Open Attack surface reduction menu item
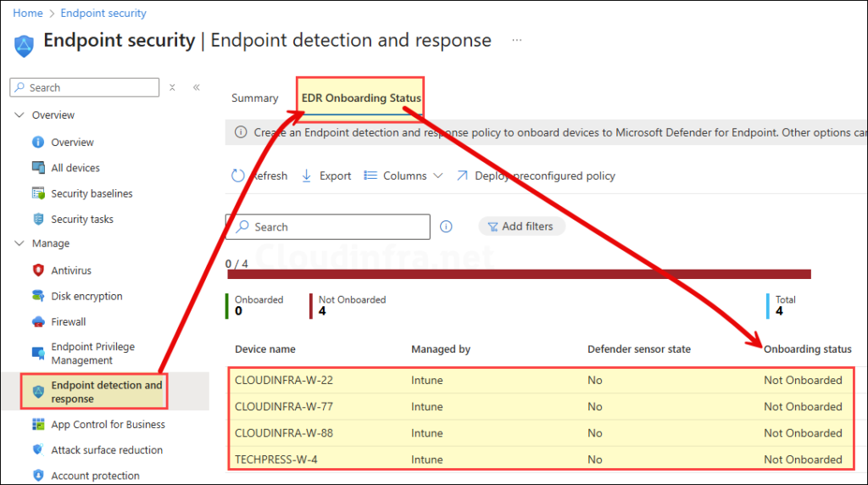This screenshot has width=868, height=485. point(107,450)
